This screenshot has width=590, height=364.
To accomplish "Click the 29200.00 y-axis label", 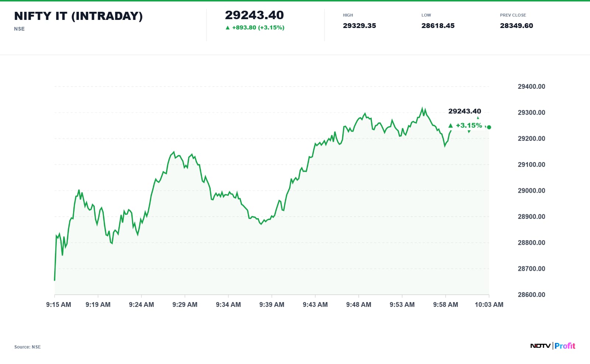I will click(x=531, y=139).
